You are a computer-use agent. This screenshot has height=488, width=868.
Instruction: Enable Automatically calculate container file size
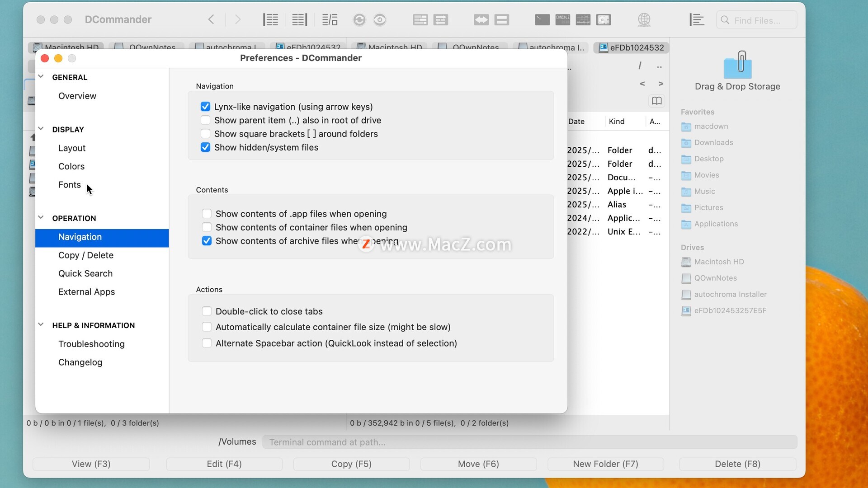pos(207,327)
